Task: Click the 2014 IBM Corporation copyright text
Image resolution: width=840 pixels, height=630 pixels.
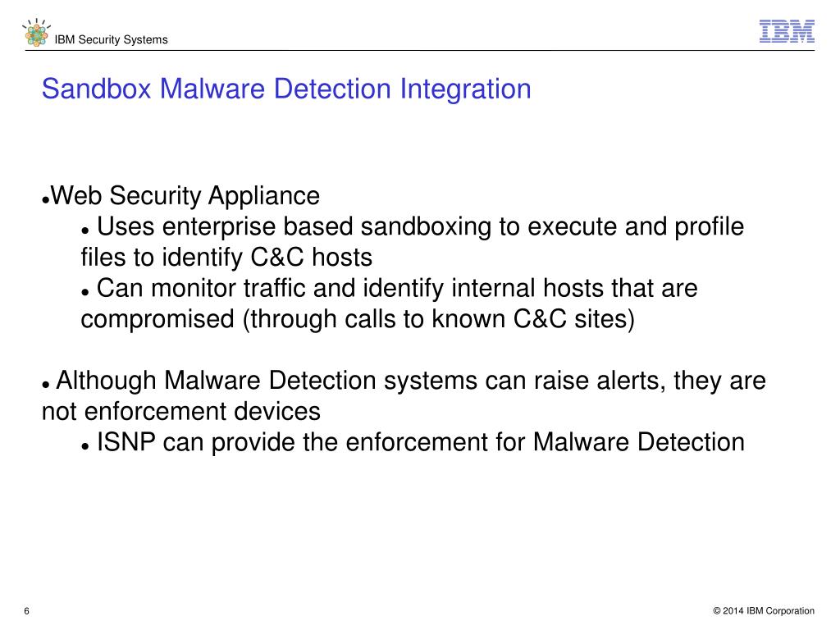Action: point(764,610)
